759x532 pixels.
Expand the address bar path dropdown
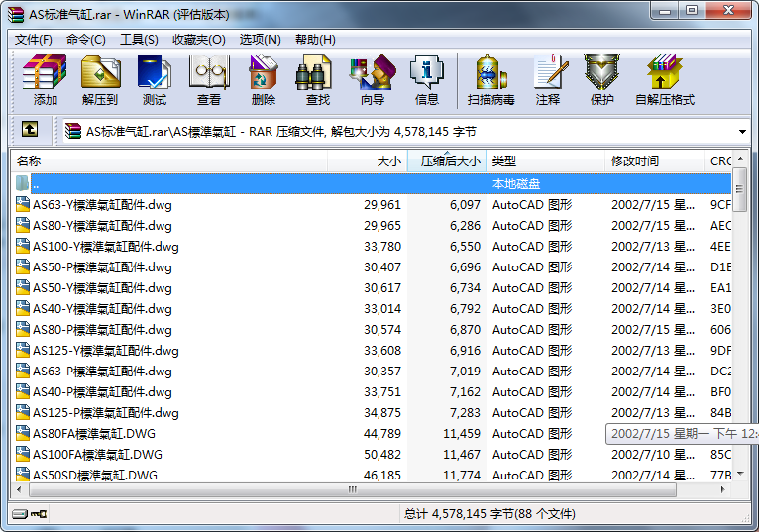click(742, 132)
